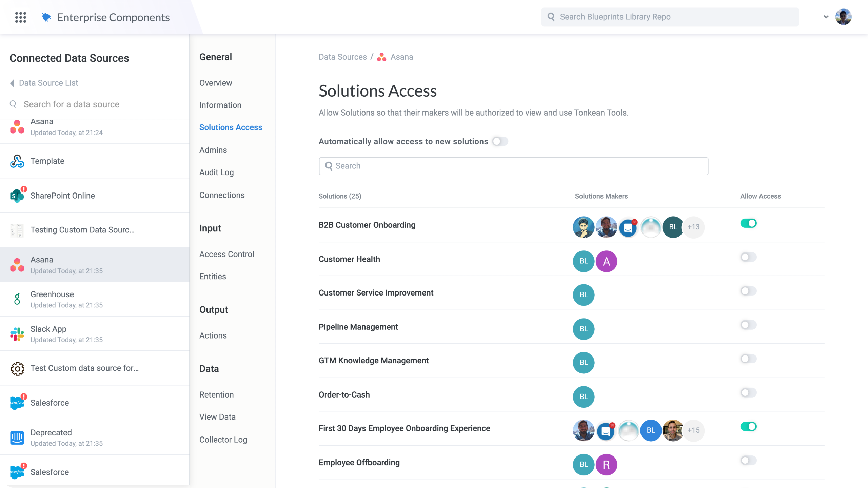Image resolution: width=868 pixels, height=488 pixels.
Task: Click the Deprecated data source icon
Action: [x=17, y=437]
